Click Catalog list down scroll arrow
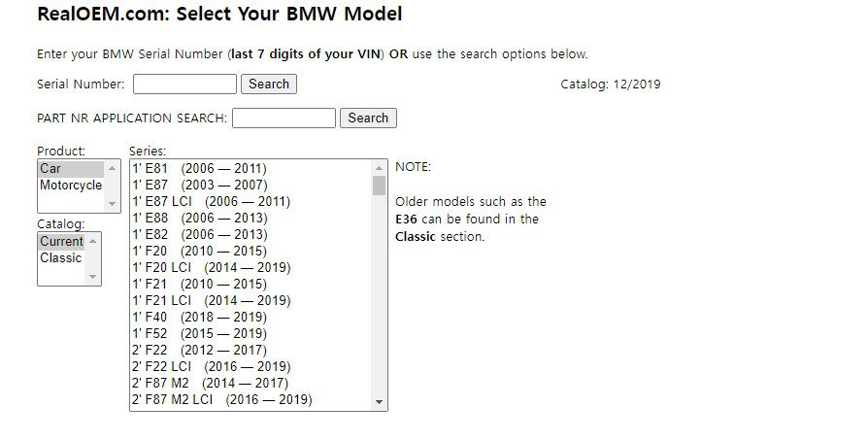The width and height of the screenshot is (868, 440). coord(93,276)
